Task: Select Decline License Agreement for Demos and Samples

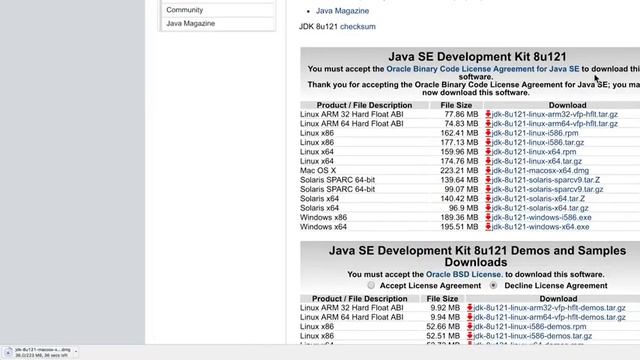Action: coord(493,285)
